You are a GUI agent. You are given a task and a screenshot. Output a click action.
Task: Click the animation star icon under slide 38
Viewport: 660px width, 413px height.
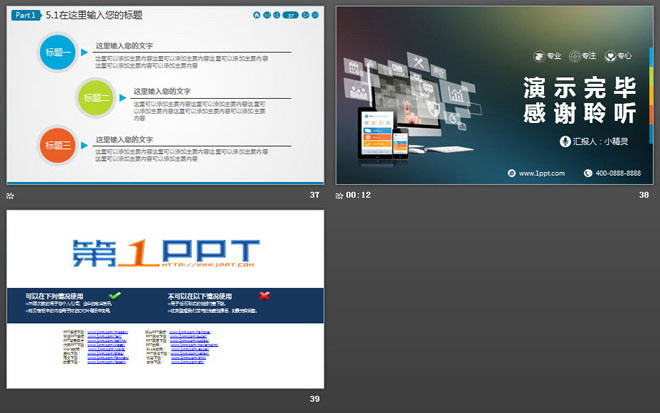tap(339, 196)
